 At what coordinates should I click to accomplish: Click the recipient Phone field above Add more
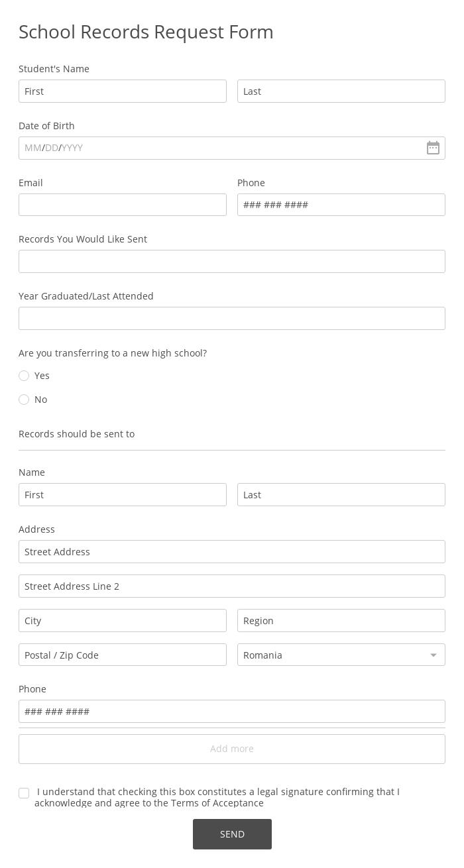pos(232,712)
